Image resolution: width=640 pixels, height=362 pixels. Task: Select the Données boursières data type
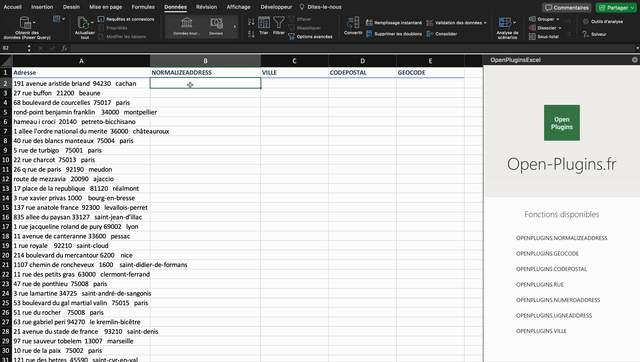(187, 27)
